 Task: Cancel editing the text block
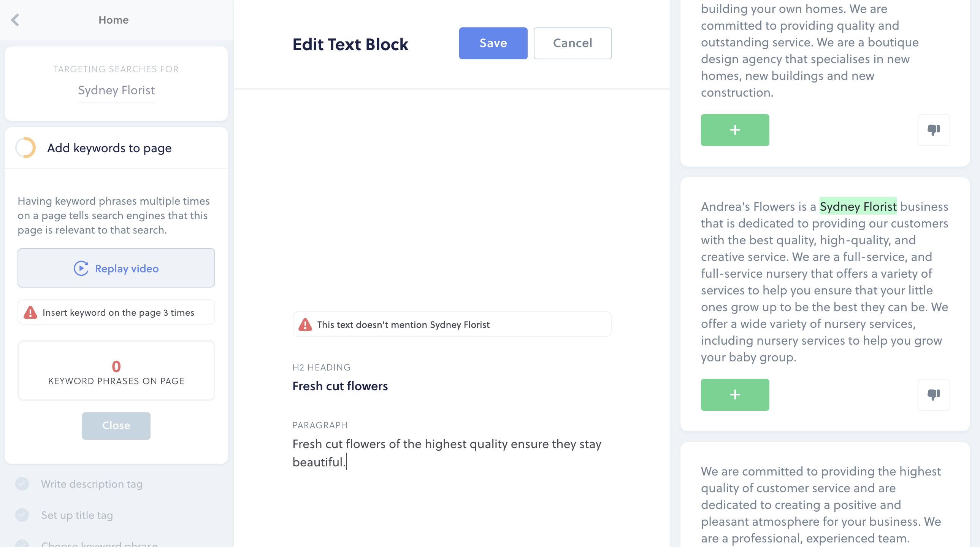pos(572,43)
